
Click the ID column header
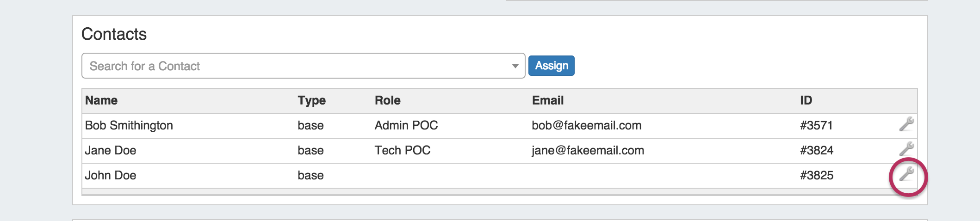pos(806,100)
